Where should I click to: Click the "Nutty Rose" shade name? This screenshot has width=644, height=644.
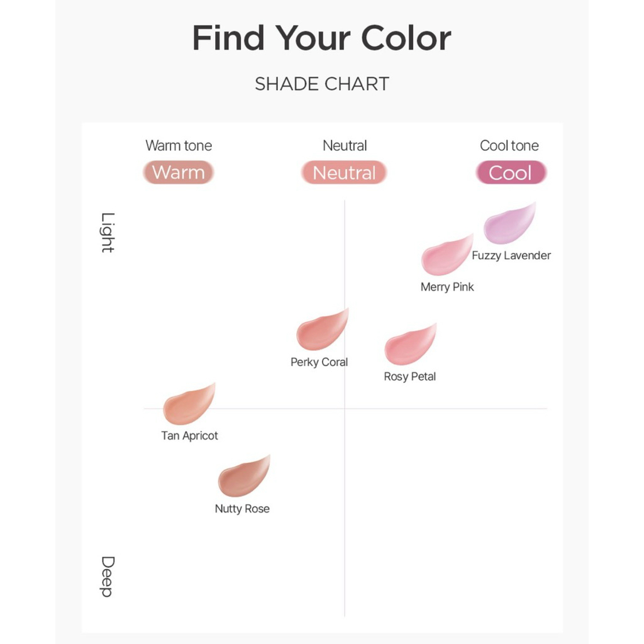[x=242, y=509]
